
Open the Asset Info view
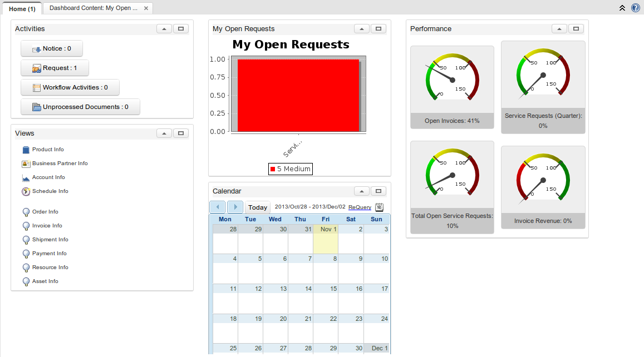(x=46, y=281)
